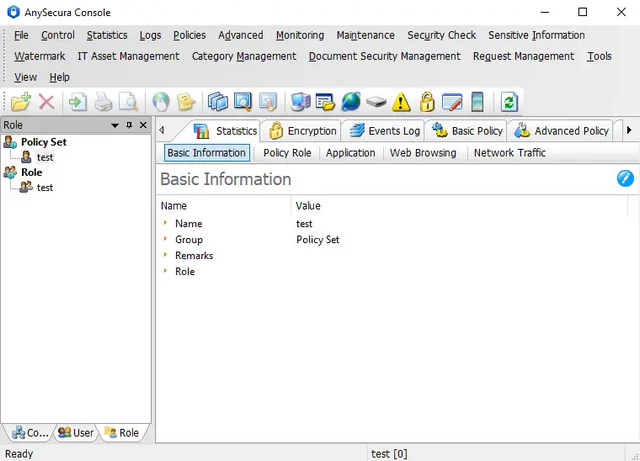Viewport: 640px width, 461px height.
Task: Click the export page with green arrow icon
Action: click(78, 102)
